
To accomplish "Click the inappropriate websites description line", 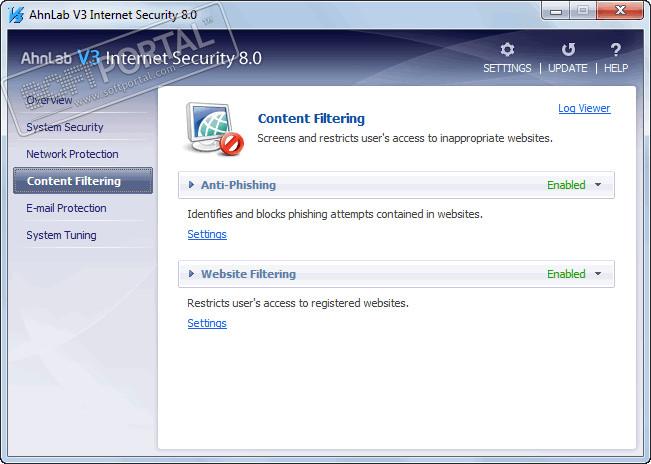I will [x=405, y=138].
